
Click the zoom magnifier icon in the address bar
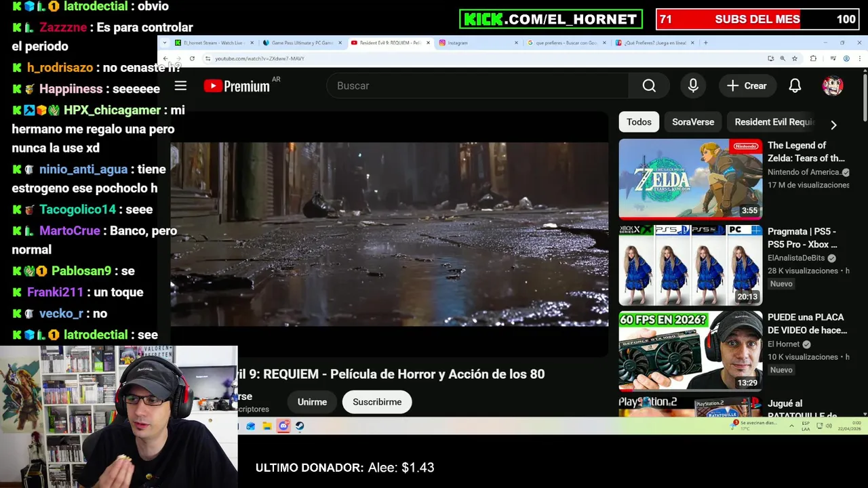pos(783,59)
